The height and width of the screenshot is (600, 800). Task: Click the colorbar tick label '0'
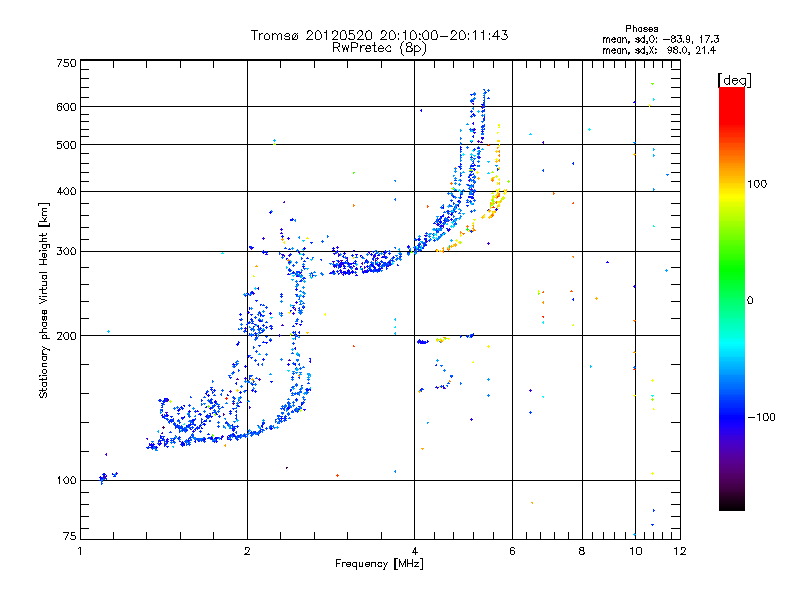[x=750, y=301]
